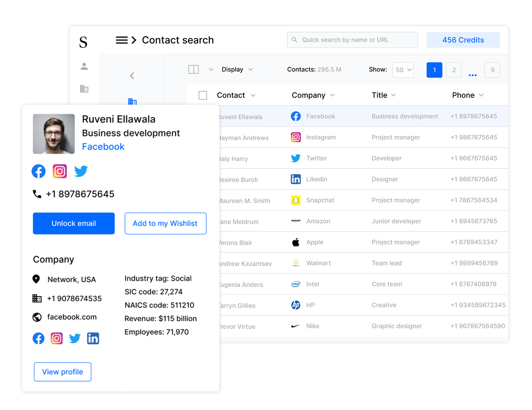Open the facebook.com website link

pyautogui.click(x=72, y=317)
